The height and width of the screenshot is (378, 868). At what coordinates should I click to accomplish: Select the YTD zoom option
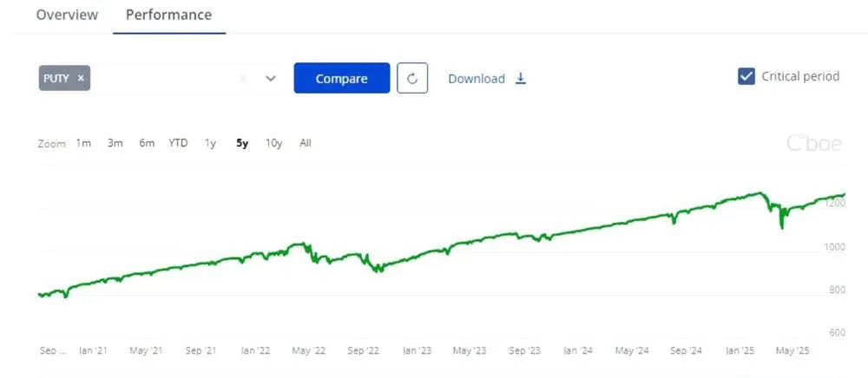pyautogui.click(x=178, y=143)
